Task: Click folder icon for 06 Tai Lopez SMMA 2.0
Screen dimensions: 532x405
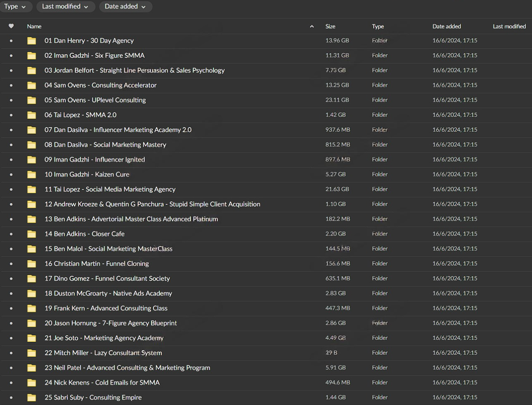Action: (x=32, y=115)
